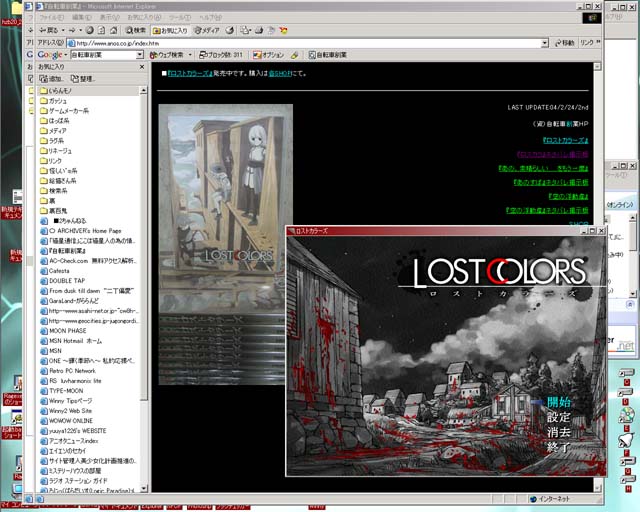This screenshot has height=512, width=640.
Task: Click the favorites list scroll up arrow
Action: [144, 91]
